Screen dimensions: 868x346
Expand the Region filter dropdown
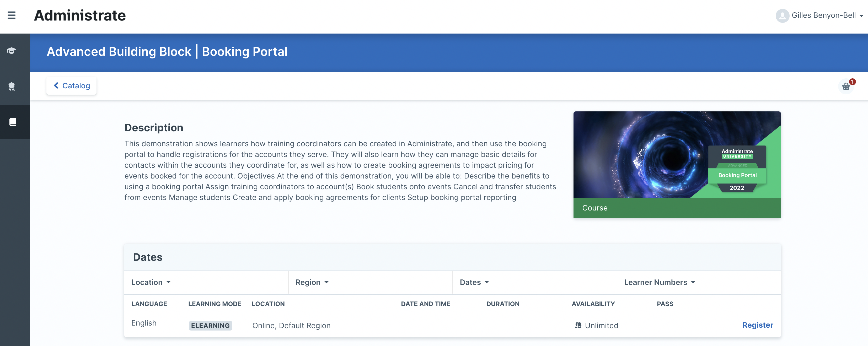pos(312,282)
